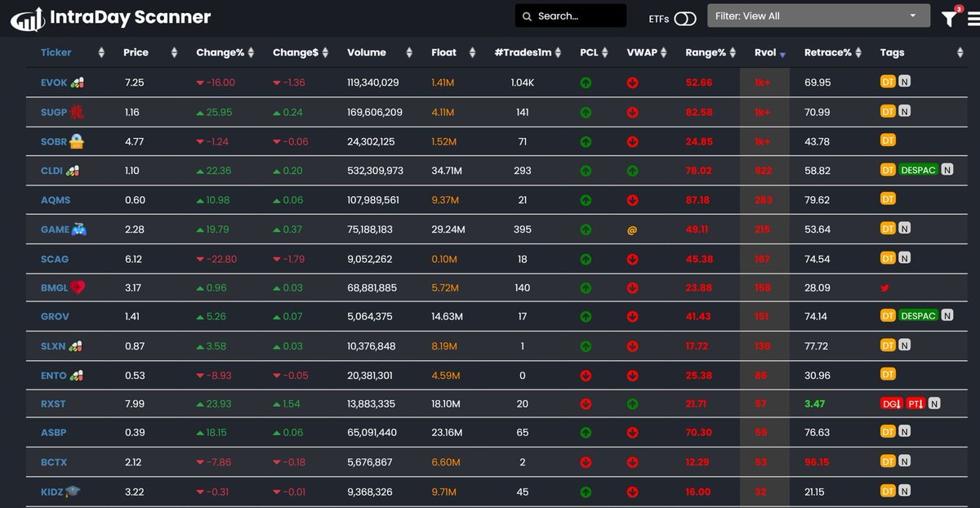The height and width of the screenshot is (508, 980).
Task: Sort by Range% column arrows
Action: pyautogui.click(x=734, y=53)
